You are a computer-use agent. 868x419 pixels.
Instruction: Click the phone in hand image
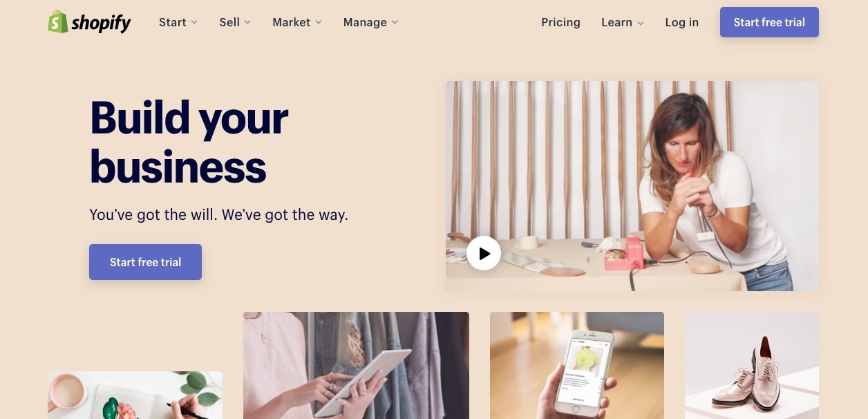577,365
